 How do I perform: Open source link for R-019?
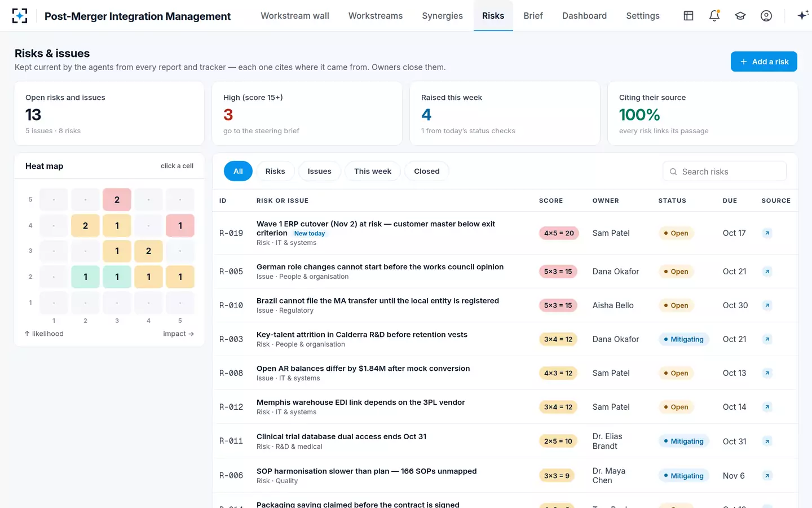[767, 233]
